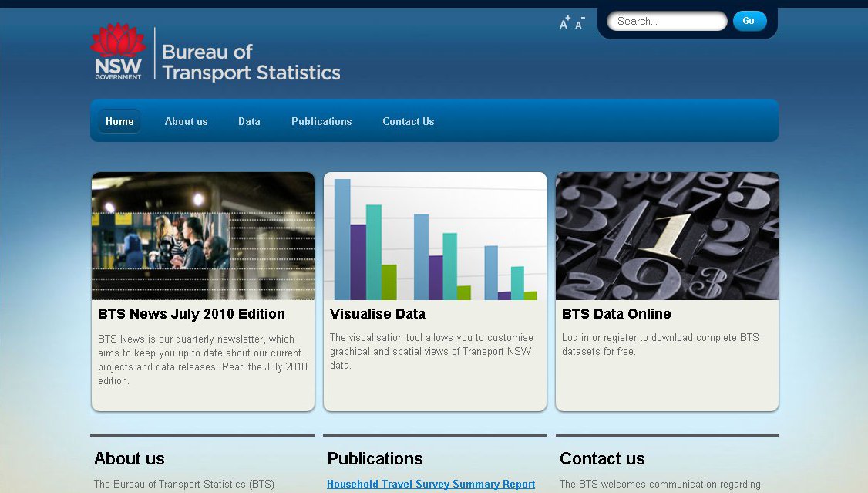Open the BTS Data Online numbers thumbnail

(x=667, y=235)
